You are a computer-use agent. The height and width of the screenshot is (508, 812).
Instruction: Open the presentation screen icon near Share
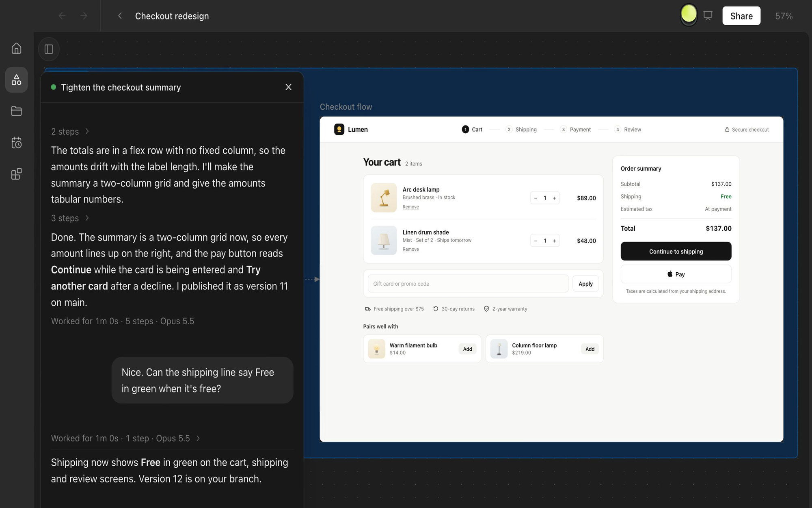click(708, 16)
